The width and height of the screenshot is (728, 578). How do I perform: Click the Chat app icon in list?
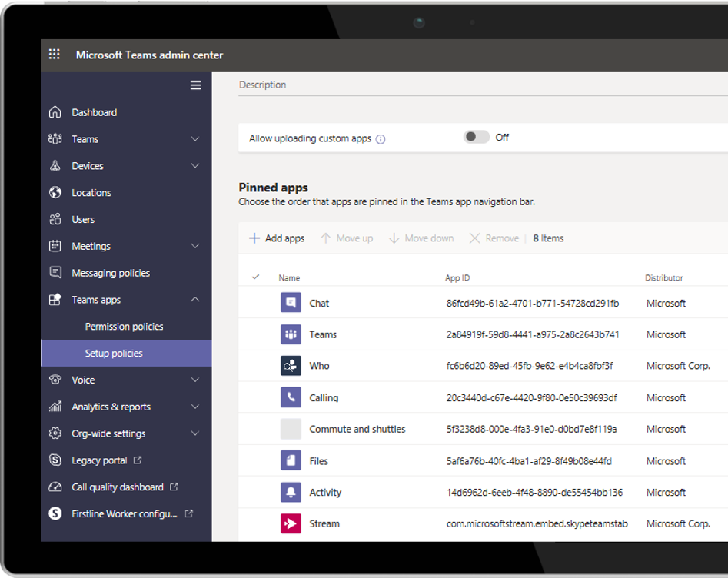291,303
